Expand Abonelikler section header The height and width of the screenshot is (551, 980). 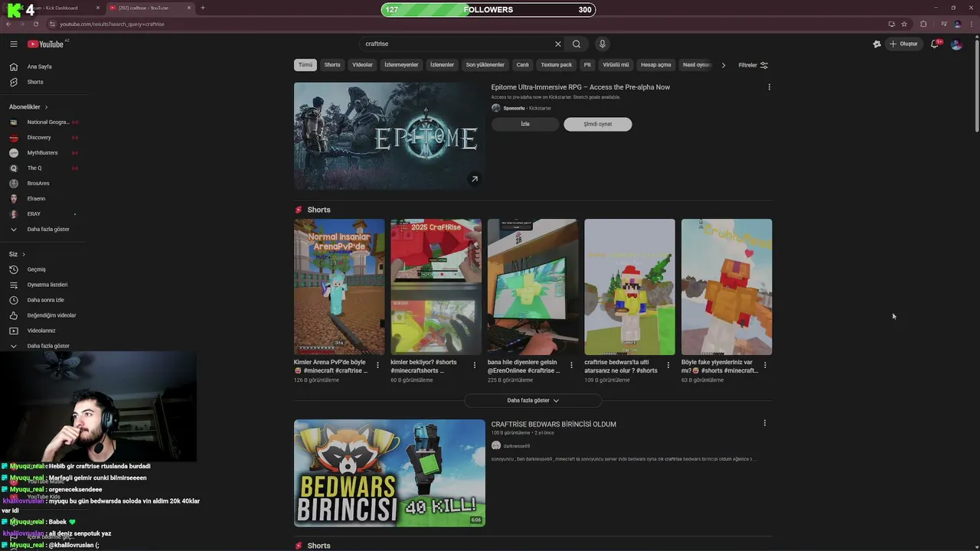28,107
